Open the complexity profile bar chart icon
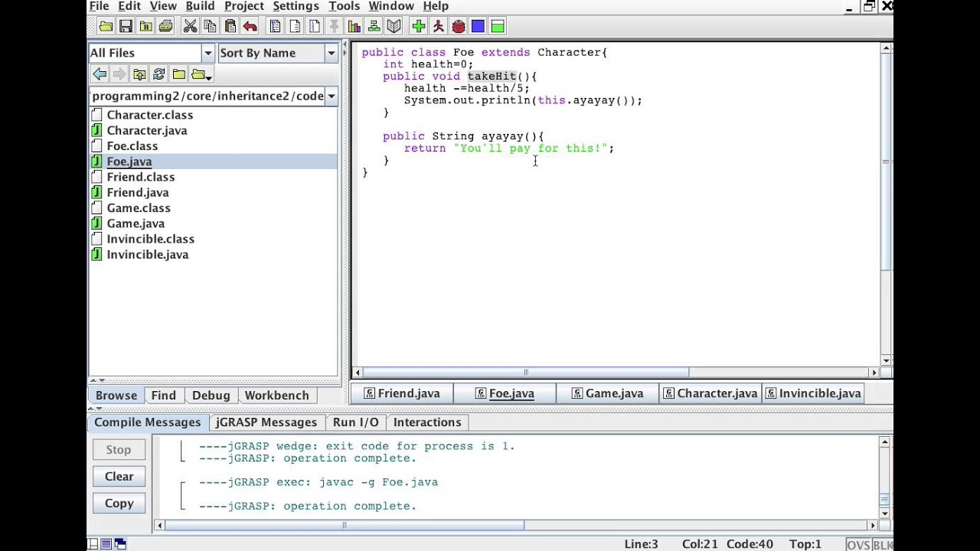Screen dimensions: 980x551 [354, 27]
